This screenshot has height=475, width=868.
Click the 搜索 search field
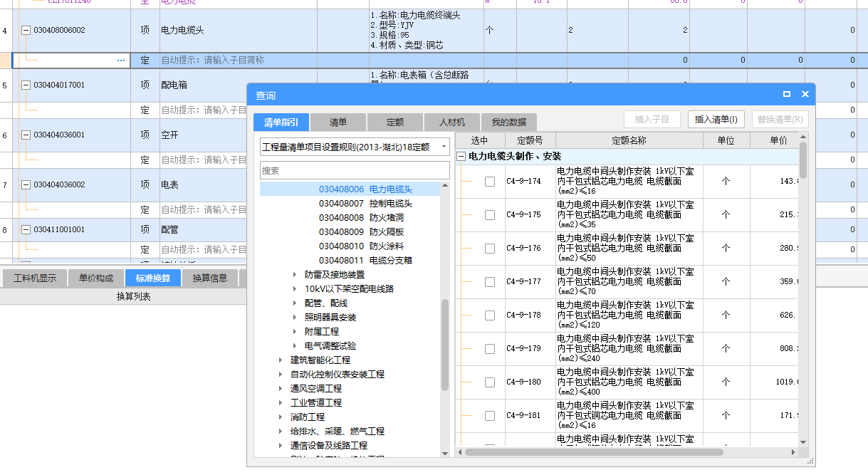[x=355, y=170]
